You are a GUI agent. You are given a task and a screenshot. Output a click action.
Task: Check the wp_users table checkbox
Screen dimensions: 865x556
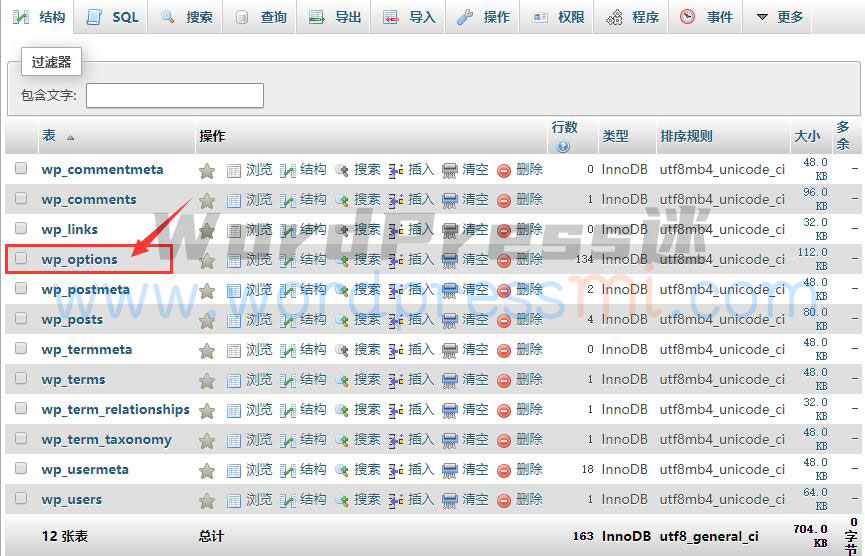coord(21,498)
